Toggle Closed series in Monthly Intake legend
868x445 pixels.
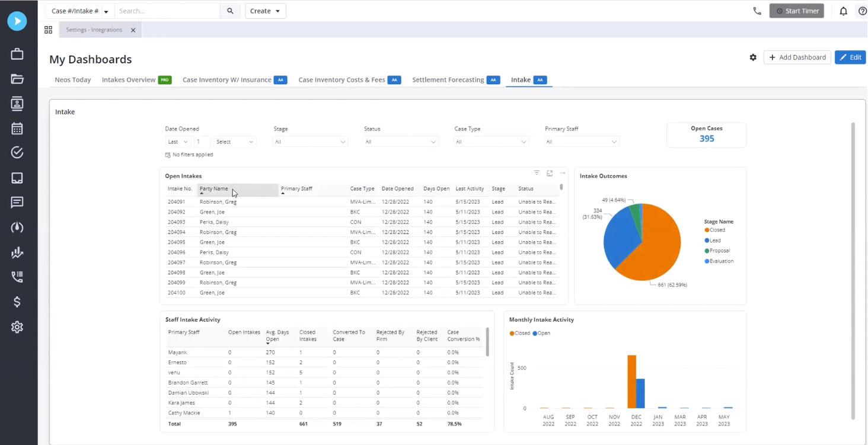click(519, 333)
